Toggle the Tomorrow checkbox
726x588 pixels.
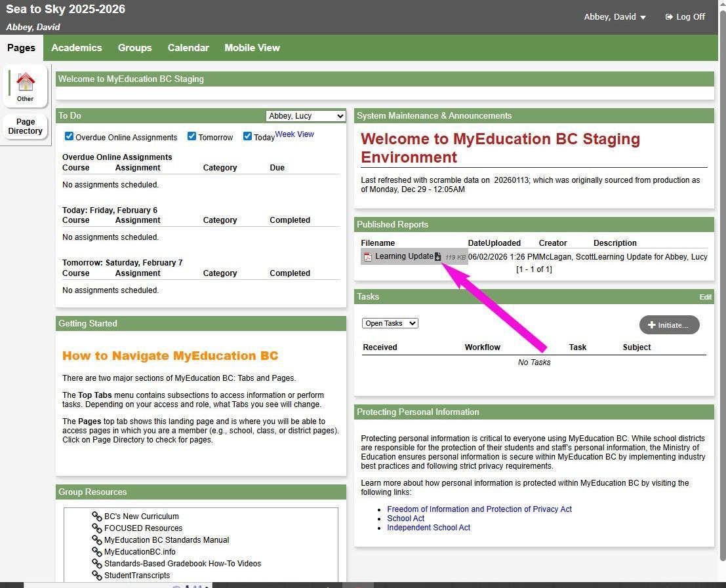(192, 136)
